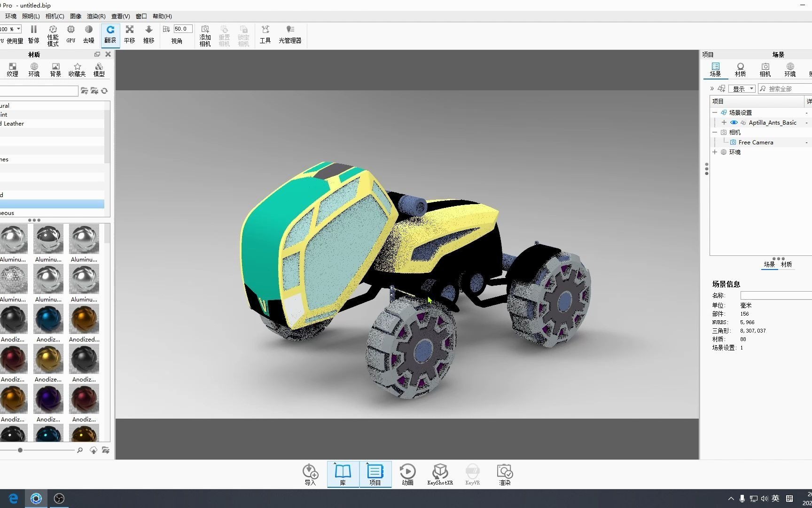Select the blue Anodized material thumbnail
The height and width of the screenshot is (508, 812).
[x=48, y=319]
